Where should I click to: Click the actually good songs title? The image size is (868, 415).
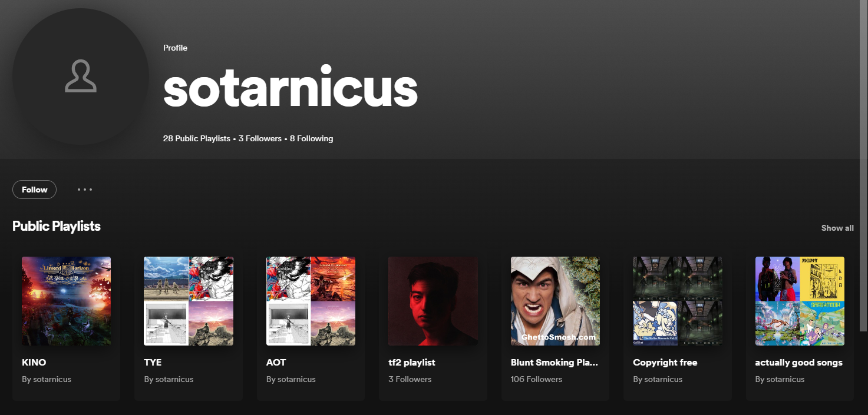[x=798, y=363]
